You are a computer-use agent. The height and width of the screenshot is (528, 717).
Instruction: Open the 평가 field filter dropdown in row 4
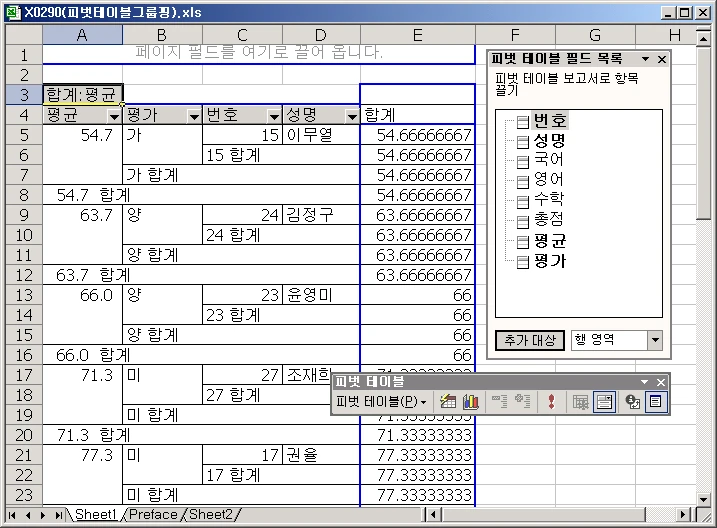click(194, 117)
